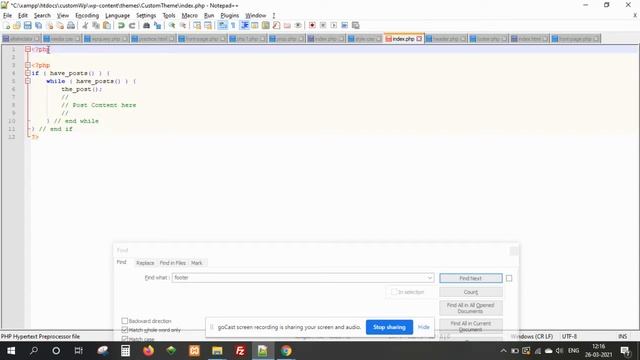Toggle file monitoring eye icon
Image resolution: width=640 pixels, height=360 pixels.
(x=298, y=26)
